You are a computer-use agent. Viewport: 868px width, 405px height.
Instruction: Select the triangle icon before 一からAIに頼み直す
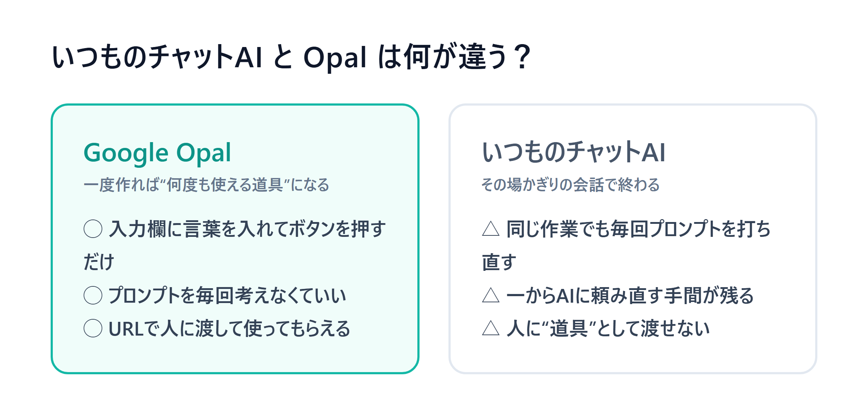491,295
